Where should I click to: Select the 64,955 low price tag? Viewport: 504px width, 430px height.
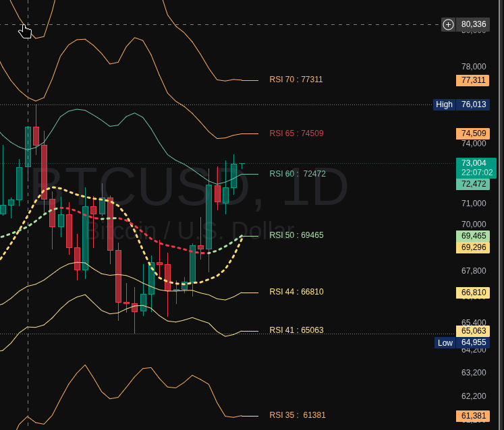473,342
